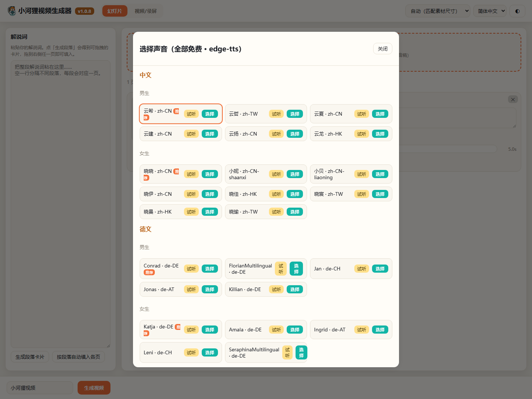Image resolution: width=532 pixels, height=399 pixels.
Task: Select the 云健 zh-CN voice
Action: [x=210, y=134]
